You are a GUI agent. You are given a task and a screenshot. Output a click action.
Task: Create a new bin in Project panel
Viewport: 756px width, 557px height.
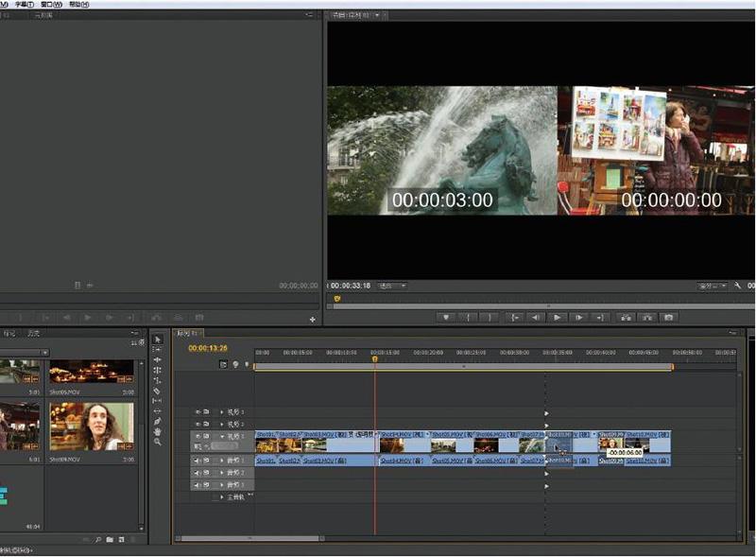(110, 540)
